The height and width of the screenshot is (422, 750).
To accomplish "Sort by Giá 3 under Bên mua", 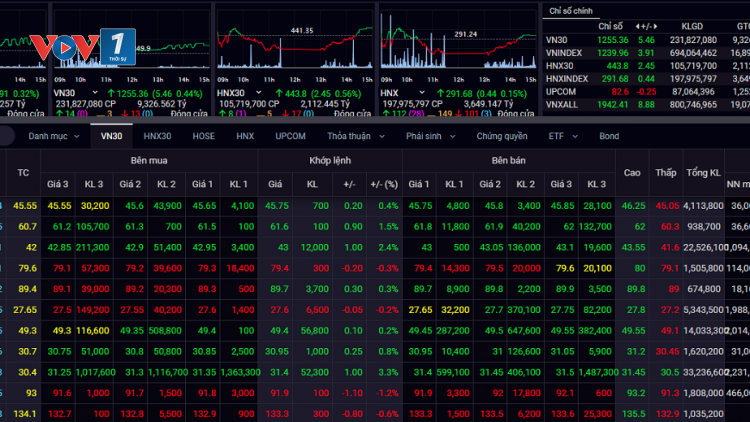I will pyautogui.click(x=57, y=184).
